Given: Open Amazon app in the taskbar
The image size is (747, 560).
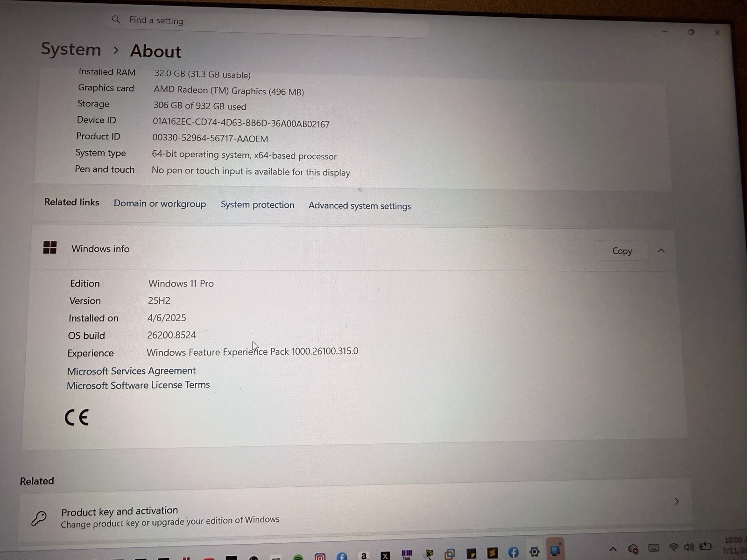Looking at the screenshot, I should point(364,556).
